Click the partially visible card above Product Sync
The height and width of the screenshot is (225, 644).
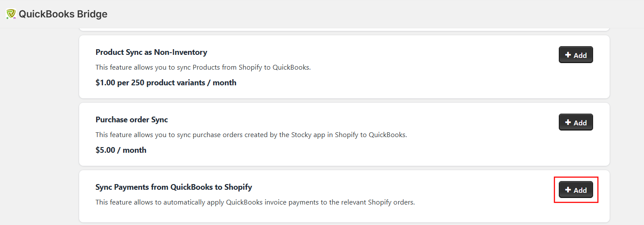344,29
